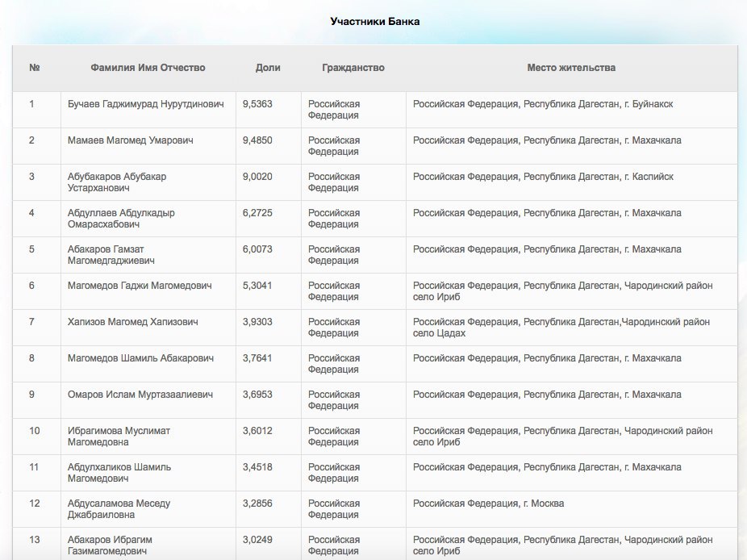The height and width of the screenshot is (560, 747).
Task: Click share value '9,5363'
Action: (257, 104)
